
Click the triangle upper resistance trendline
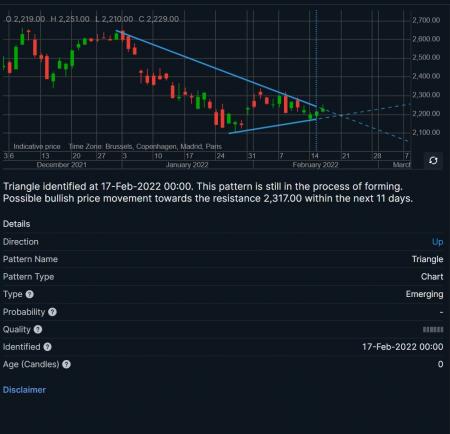click(216, 69)
